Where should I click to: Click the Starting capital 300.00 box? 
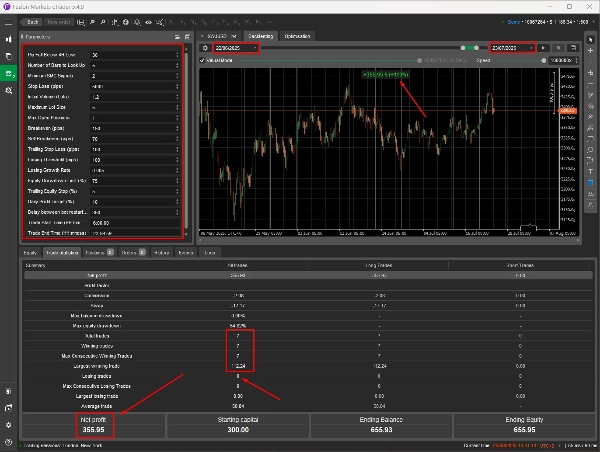pyautogui.click(x=238, y=425)
